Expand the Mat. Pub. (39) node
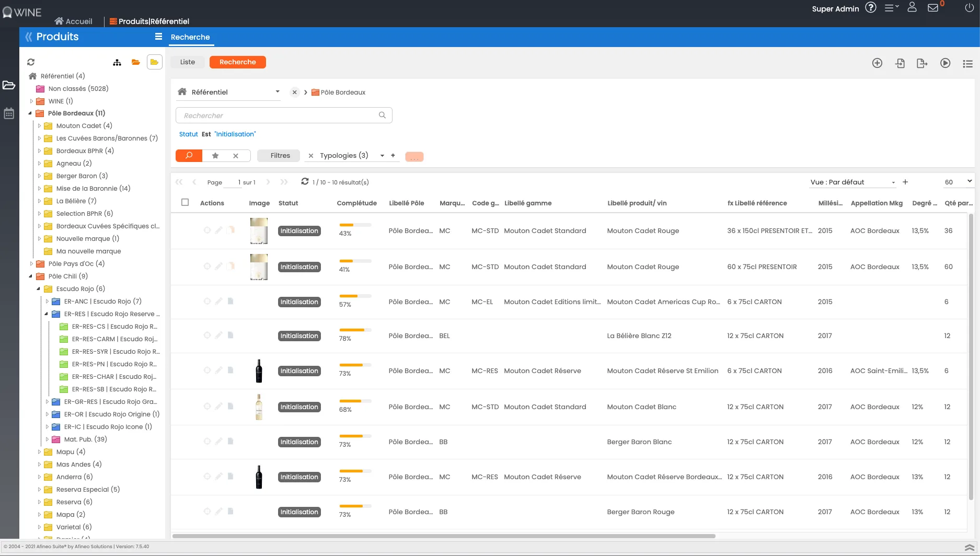 pyautogui.click(x=47, y=439)
